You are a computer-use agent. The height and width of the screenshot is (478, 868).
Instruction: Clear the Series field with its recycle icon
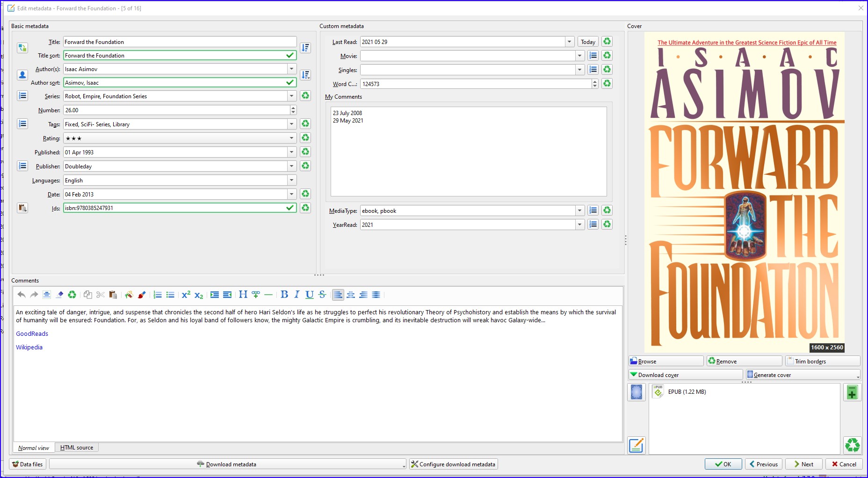click(305, 96)
